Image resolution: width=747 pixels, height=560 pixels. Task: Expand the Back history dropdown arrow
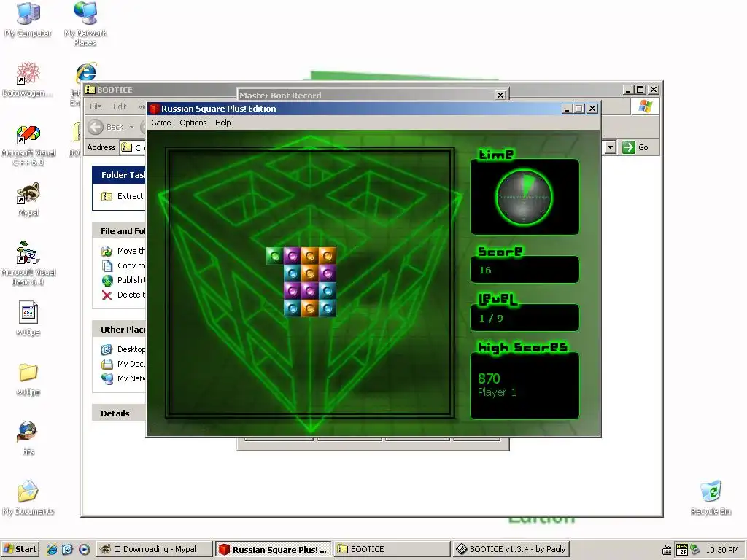tap(131, 127)
